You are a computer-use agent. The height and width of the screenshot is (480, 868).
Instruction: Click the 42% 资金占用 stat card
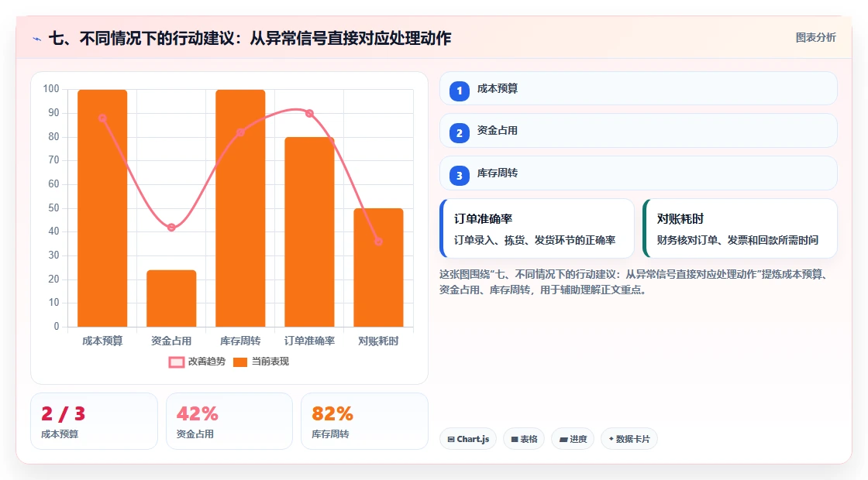(229, 421)
